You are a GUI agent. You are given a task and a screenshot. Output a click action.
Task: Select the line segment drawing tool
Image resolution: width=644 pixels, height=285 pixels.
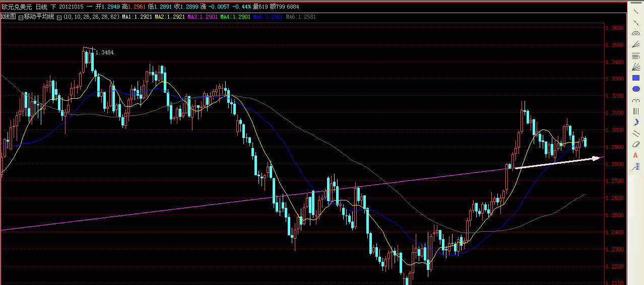point(635,12)
